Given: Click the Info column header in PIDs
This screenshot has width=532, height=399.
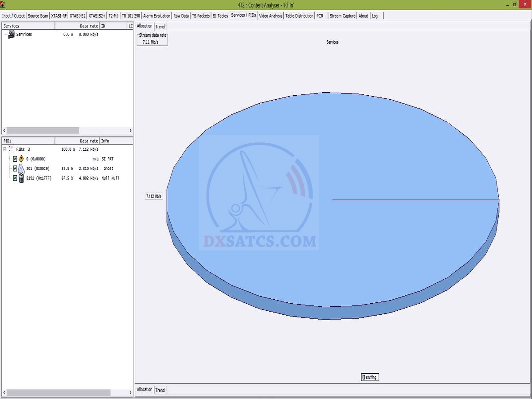Looking at the screenshot, I should (115, 141).
